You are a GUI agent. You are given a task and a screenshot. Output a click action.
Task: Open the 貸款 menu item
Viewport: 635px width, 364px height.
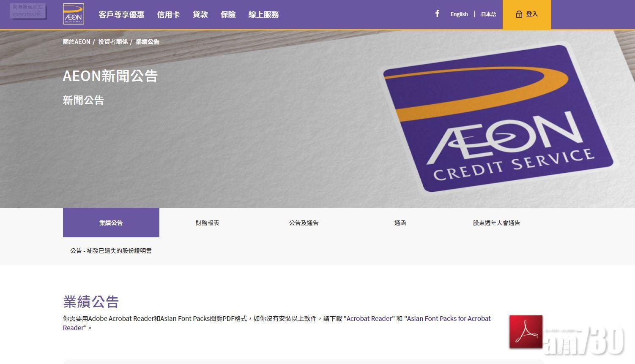tap(200, 14)
